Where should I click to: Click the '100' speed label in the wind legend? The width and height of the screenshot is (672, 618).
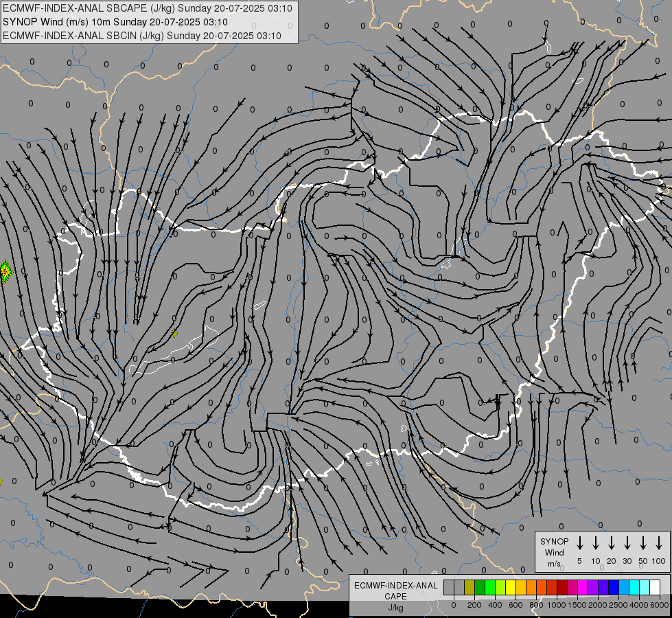pyautogui.click(x=659, y=561)
